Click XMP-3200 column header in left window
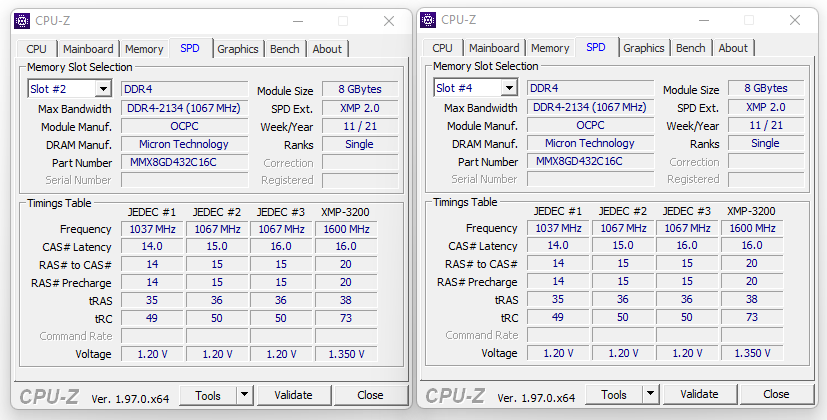 coord(345,212)
